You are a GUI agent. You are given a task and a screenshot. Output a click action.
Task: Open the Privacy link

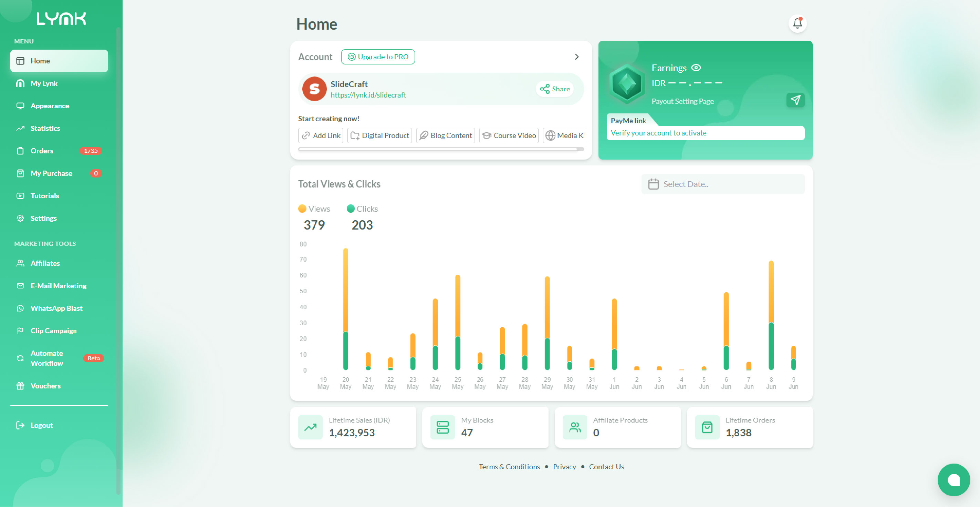pyautogui.click(x=565, y=467)
